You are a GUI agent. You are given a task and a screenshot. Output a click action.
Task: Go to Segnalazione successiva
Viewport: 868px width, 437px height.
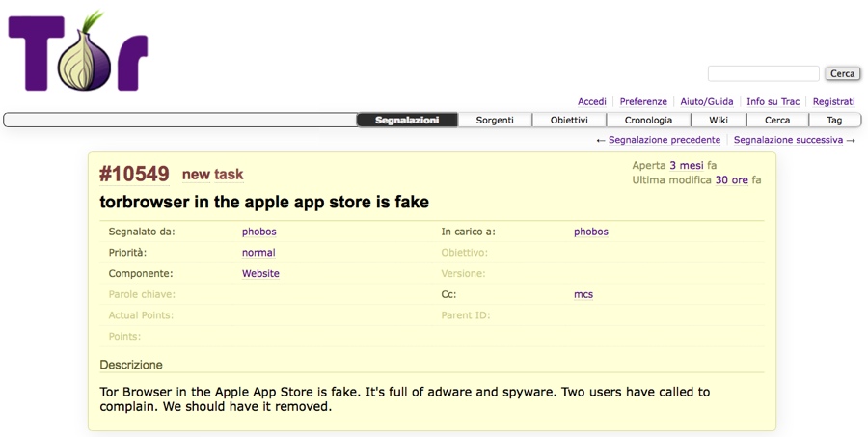tap(788, 140)
